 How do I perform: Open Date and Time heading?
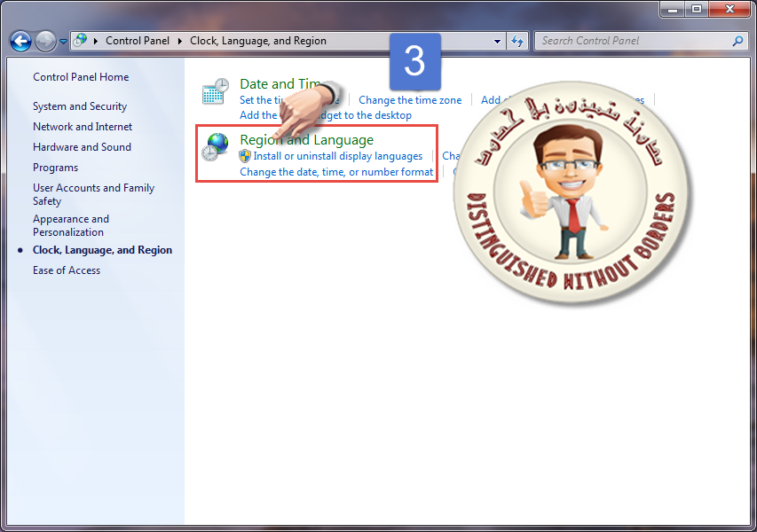[x=280, y=84]
